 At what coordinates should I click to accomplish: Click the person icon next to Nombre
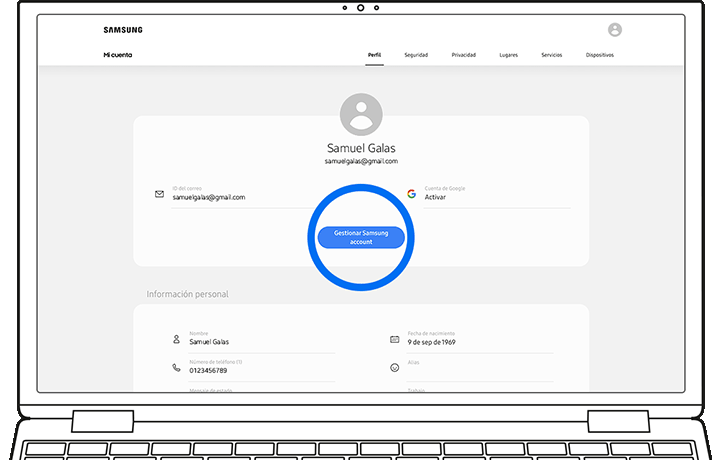[x=176, y=339]
